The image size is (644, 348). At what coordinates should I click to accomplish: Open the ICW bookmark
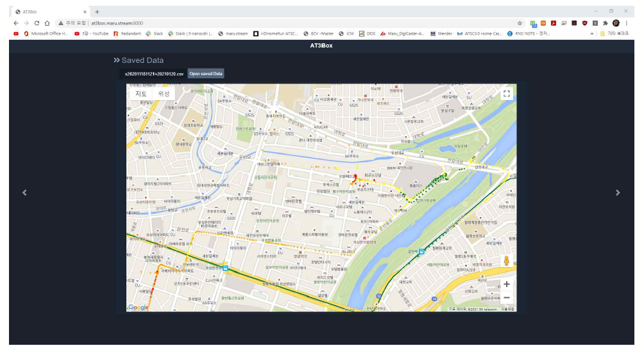click(x=346, y=34)
